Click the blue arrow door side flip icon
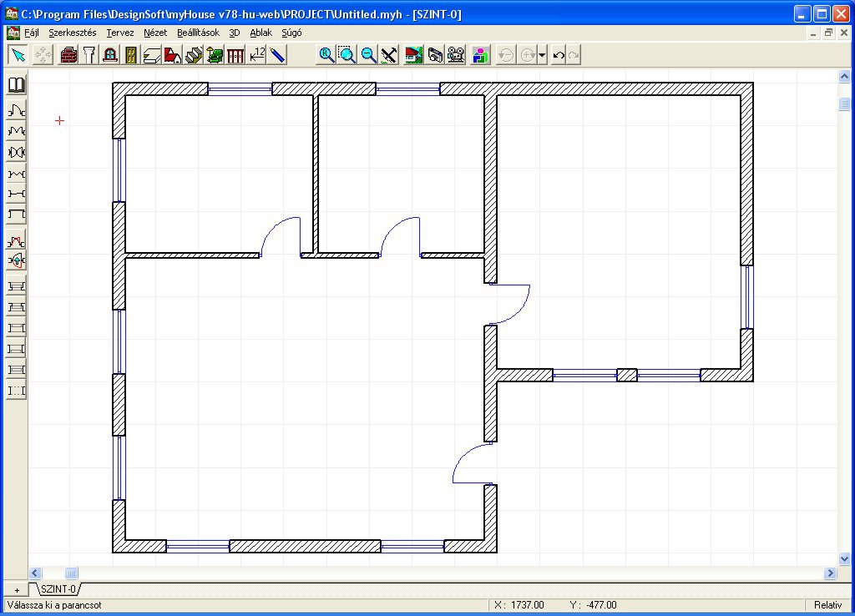This screenshot has width=855, height=616. click(17, 260)
